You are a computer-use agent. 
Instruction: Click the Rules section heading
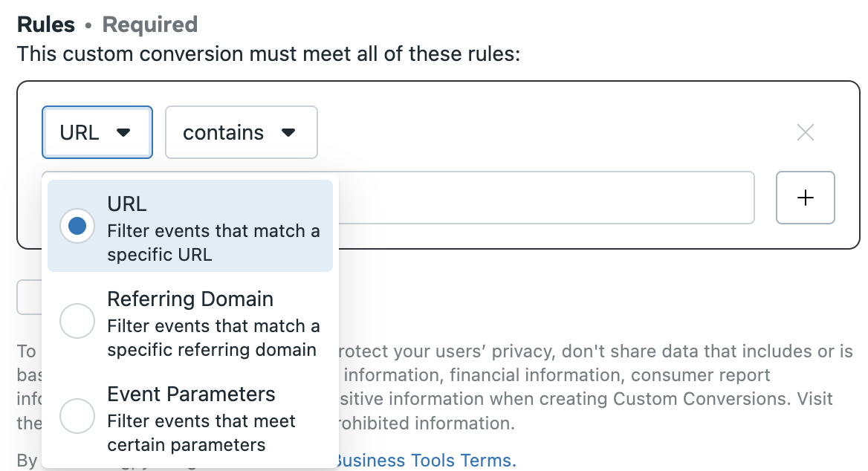pos(46,25)
